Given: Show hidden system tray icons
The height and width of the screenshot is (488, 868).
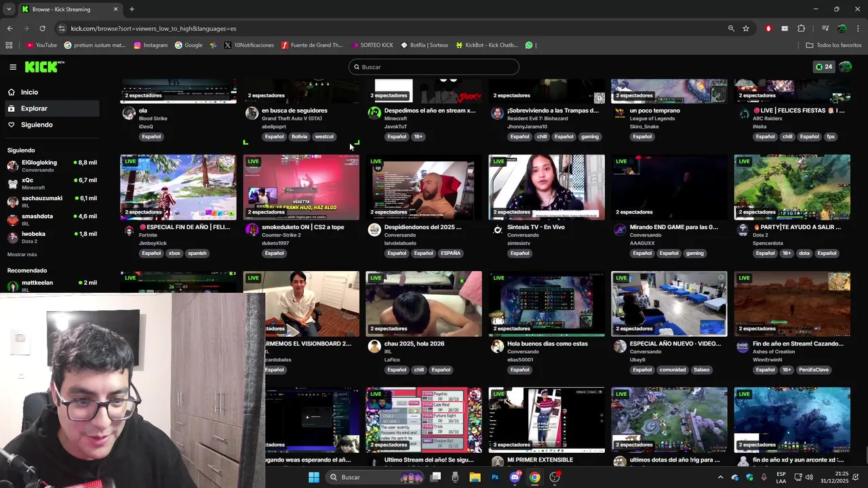Looking at the screenshot, I should 720,477.
